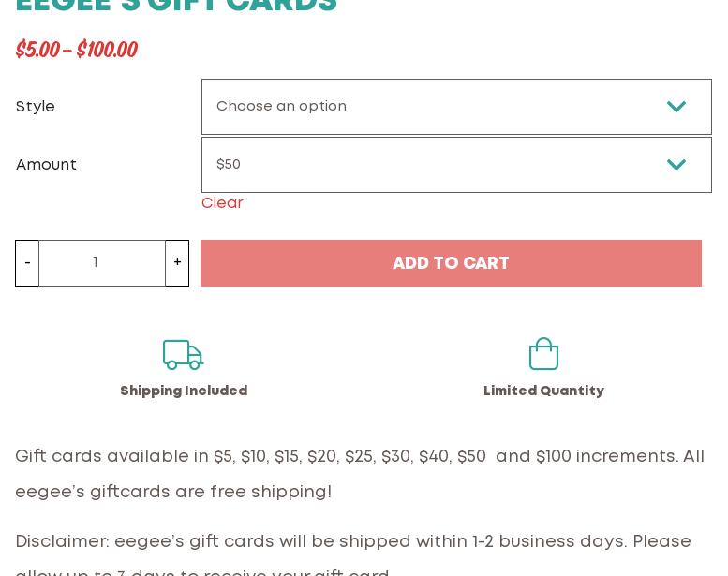Click the 'free shipping' description line
The height and width of the screenshot is (576, 728).
(173, 493)
